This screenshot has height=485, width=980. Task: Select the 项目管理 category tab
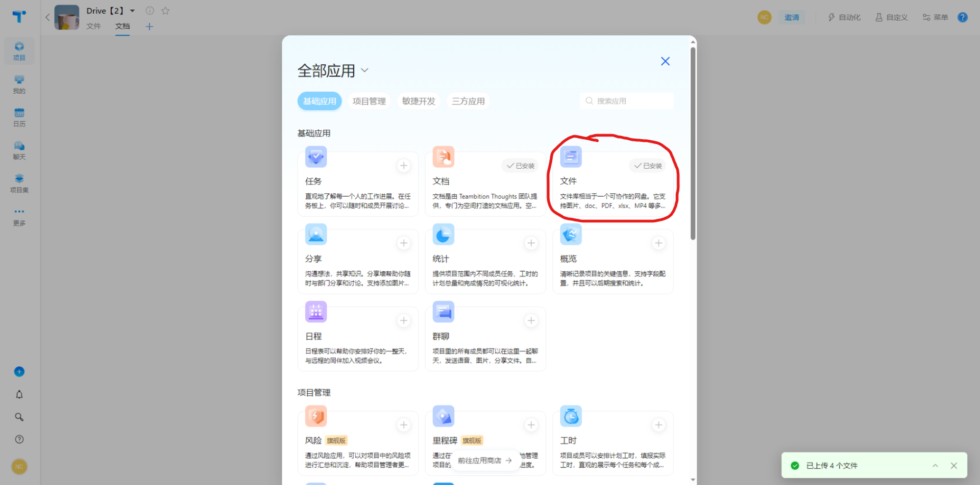(x=369, y=101)
